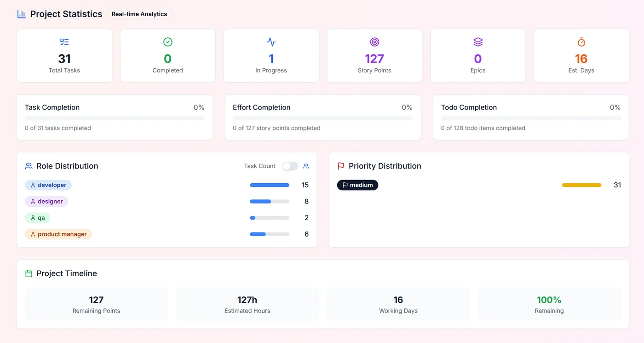The height and width of the screenshot is (343, 644).
Task: Click the '0 of 128 todo items completed' text
Action: coord(483,128)
